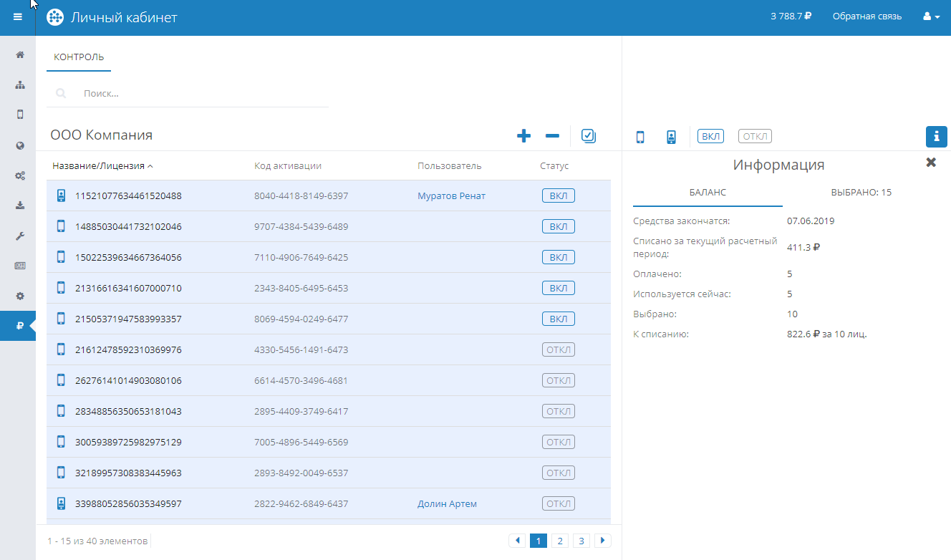This screenshot has width=951, height=560.
Task: Toggle the select-all checkbox icon
Action: (589, 136)
